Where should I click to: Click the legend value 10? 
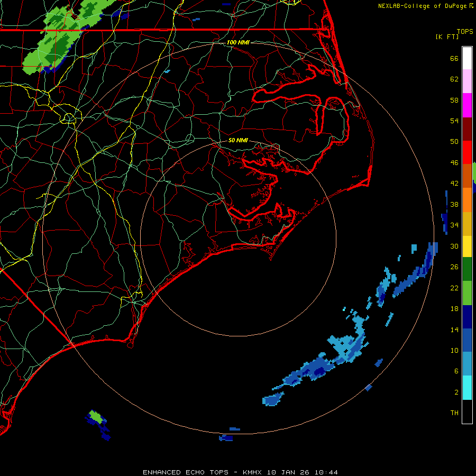click(454, 350)
